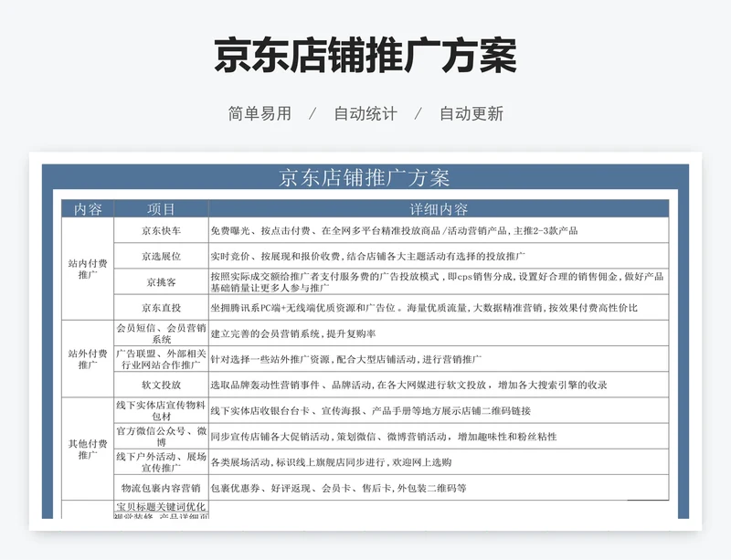Image resolution: width=731 pixels, height=560 pixels.
Task: Click the subtitle text 自动统计
Action: click(365, 114)
